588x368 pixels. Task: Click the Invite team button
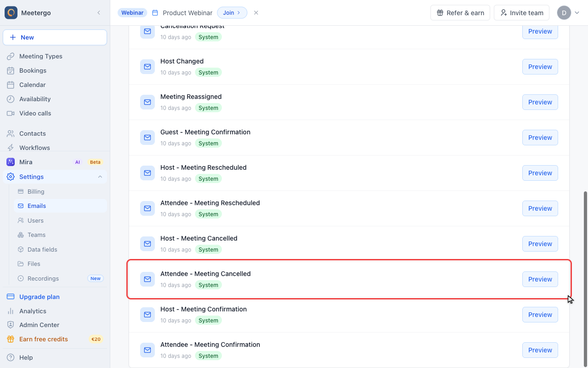(521, 13)
